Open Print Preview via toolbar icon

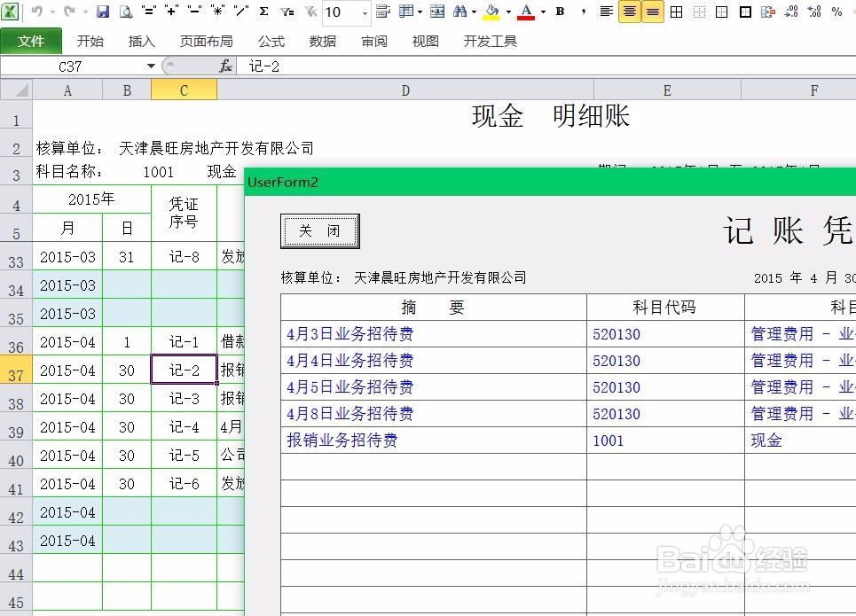pyautogui.click(x=124, y=12)
